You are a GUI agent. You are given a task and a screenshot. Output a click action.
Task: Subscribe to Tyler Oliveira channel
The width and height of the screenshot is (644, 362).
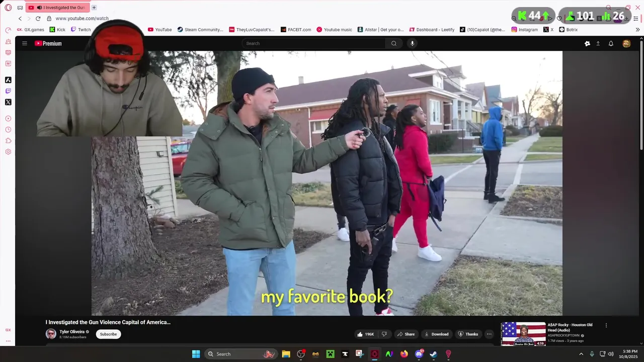tap(108, 334)
